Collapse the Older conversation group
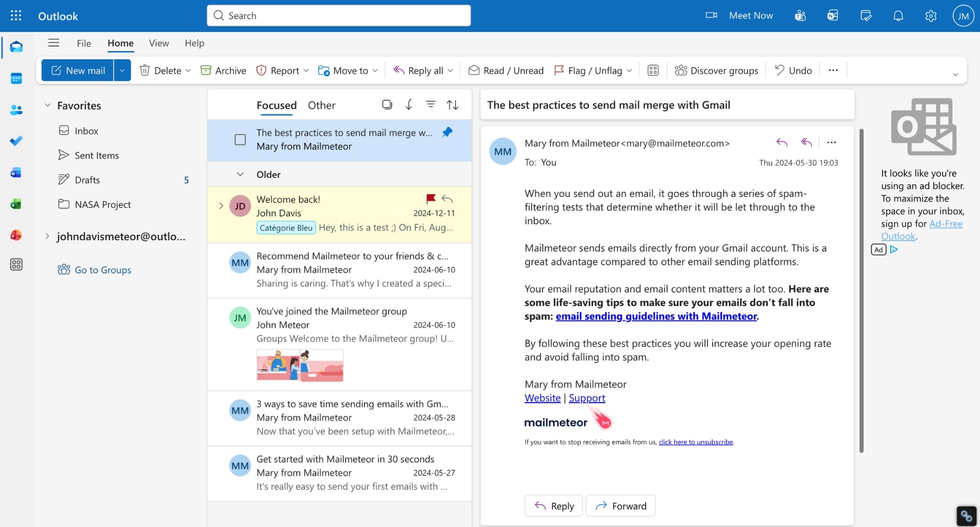Viewport: 980px width, 527px height. click(x=240, y=174)
